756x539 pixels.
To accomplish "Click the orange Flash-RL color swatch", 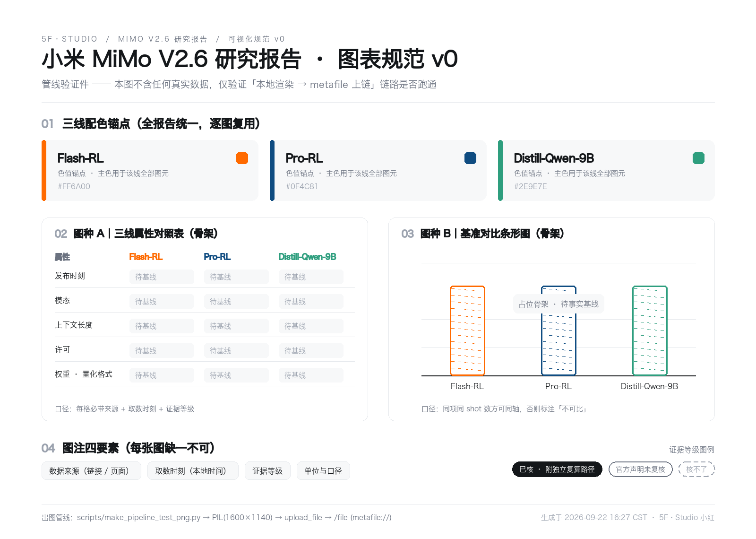I will (242, 158).
